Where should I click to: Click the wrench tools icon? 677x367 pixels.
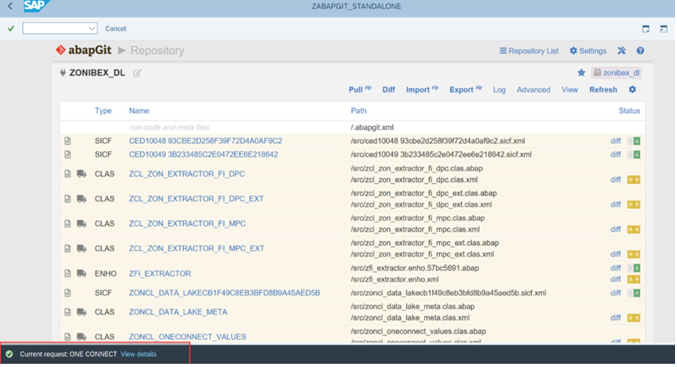(621, 51)
